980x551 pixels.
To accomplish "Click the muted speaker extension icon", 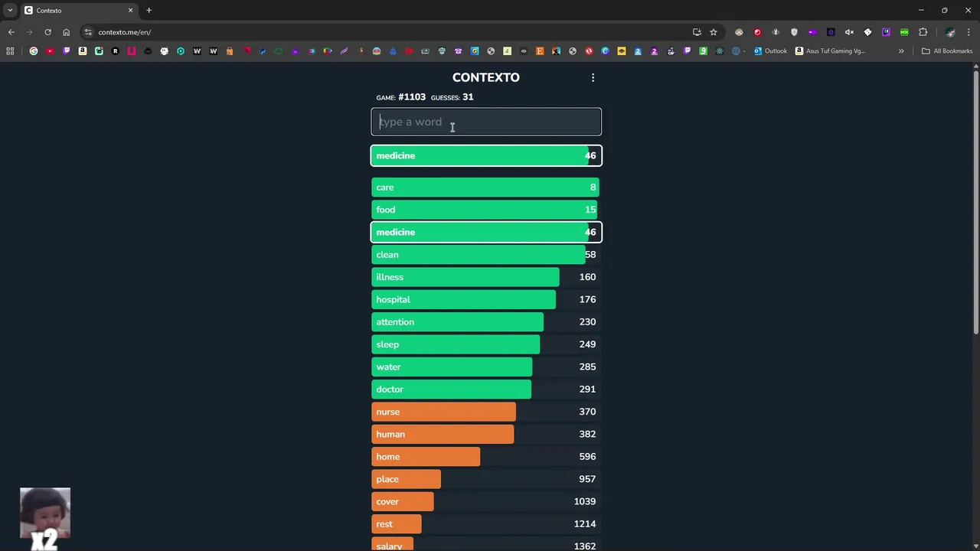I will pos(849,32).
